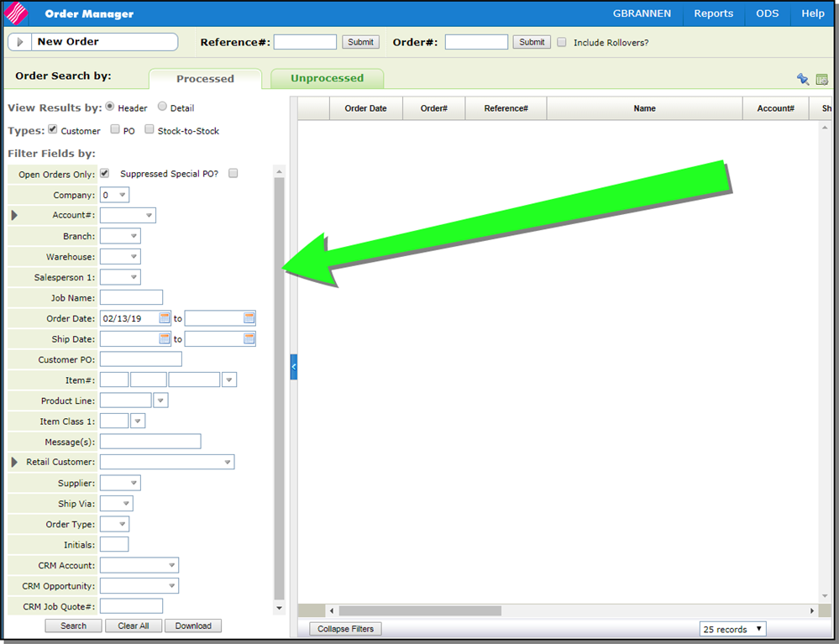Screen dimensions: 839x644
Task: Open the Item Class 1 dropdown arrow
Action: 138,421
